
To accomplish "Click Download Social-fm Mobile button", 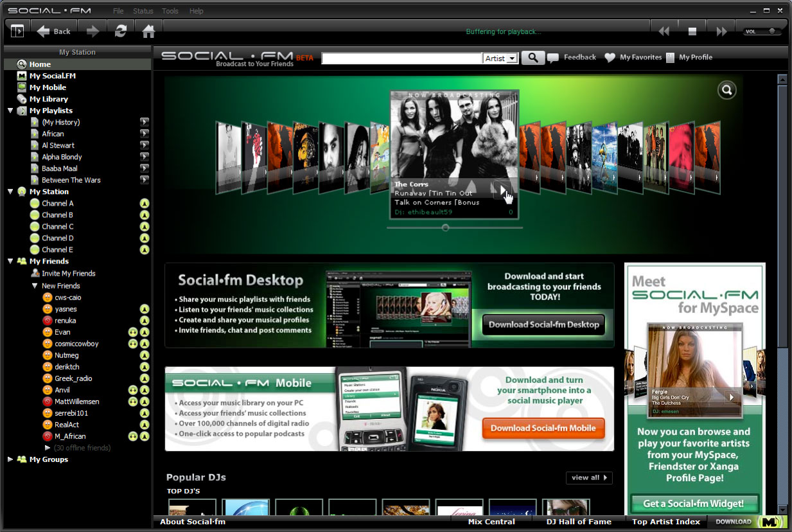I will 543,428.
